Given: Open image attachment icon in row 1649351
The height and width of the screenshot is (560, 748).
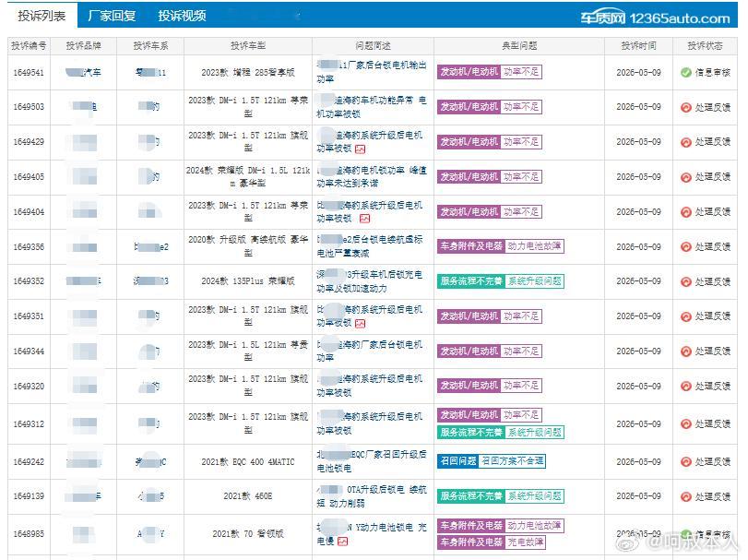Looking at the screenshot, I should click(x=361, y=324).
